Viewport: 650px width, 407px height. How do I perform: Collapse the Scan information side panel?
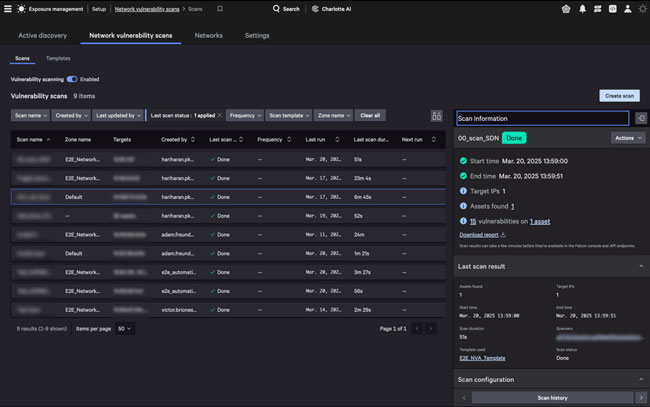(641, 118)
